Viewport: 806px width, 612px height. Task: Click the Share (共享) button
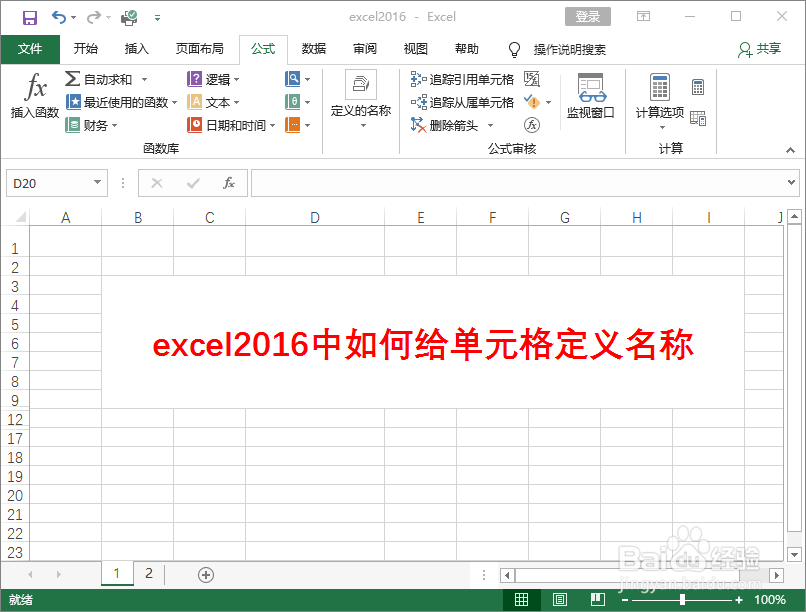760,49
